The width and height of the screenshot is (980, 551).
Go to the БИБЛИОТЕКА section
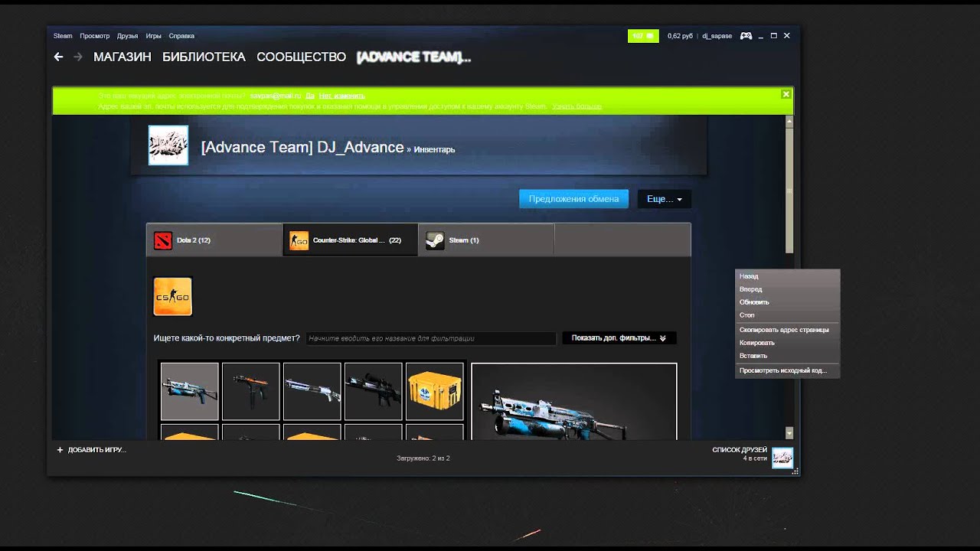(x=204, y=57)
